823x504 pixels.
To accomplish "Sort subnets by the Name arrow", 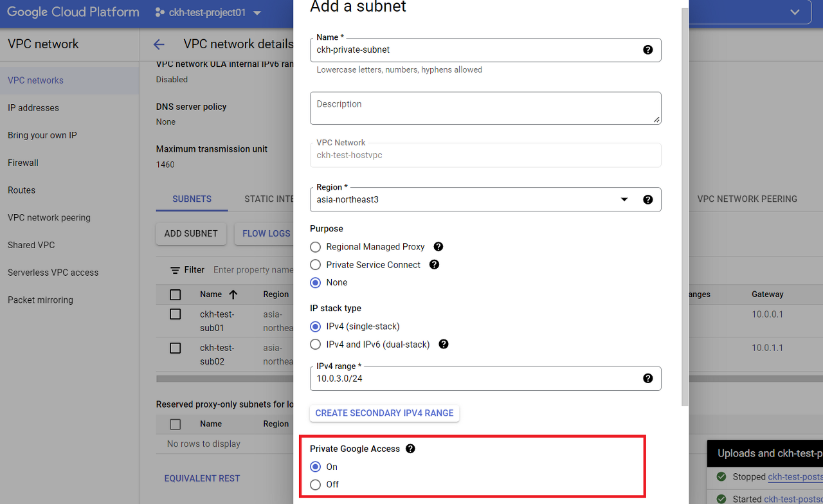I will pos(233,294).
